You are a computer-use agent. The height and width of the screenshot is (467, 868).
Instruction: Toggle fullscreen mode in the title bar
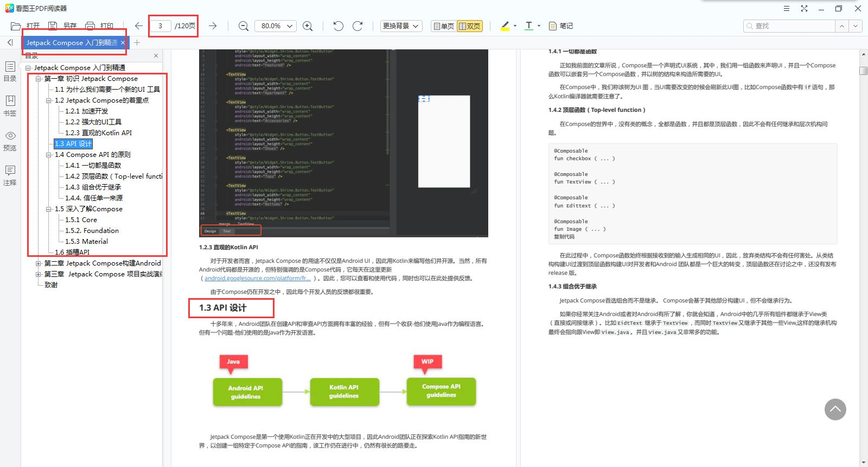point(804,8)
